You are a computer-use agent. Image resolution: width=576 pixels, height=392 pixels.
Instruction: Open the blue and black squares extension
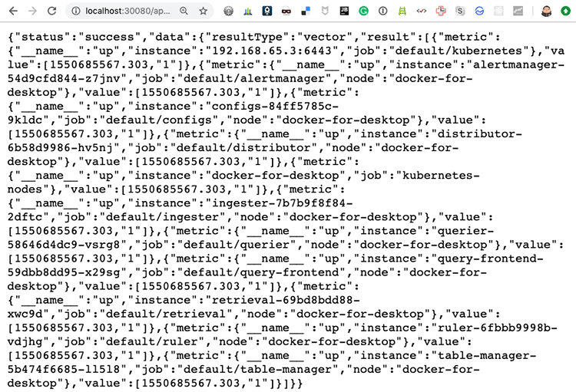(306, 11)
